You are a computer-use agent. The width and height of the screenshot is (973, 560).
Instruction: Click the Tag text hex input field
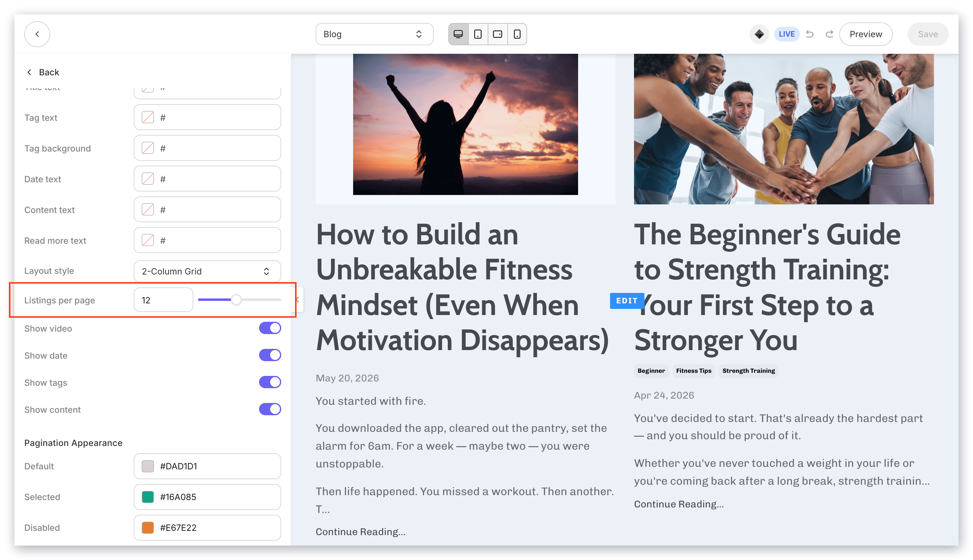click(207, 117)
